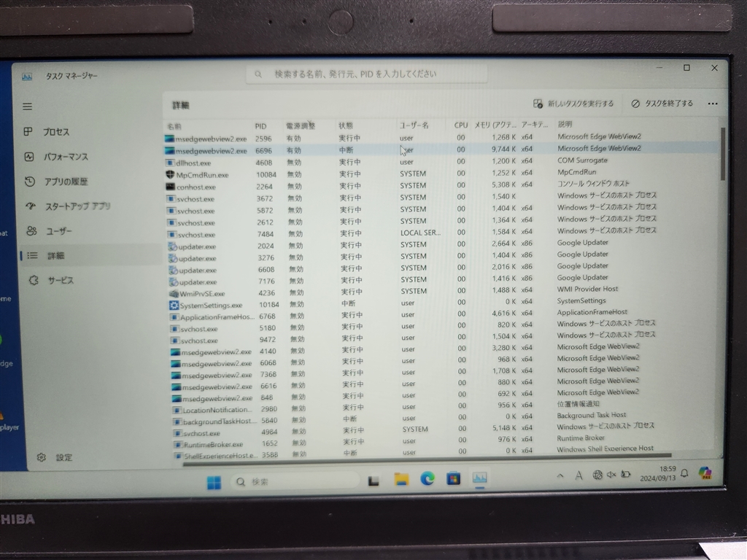Click the vertical scrollbar thumb
This screenshot has height=560, width=747.
point(723,153)
